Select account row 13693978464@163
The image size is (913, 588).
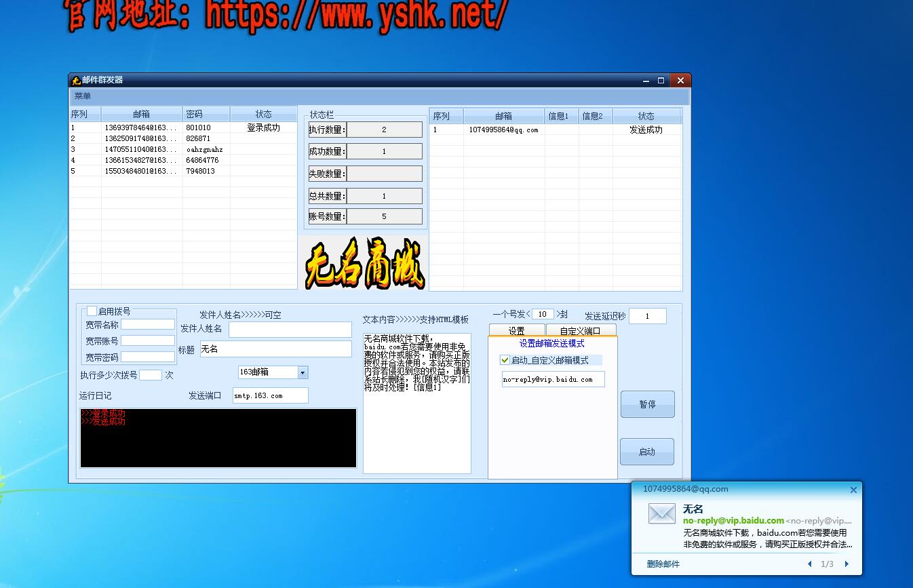[x=183, y=128]
